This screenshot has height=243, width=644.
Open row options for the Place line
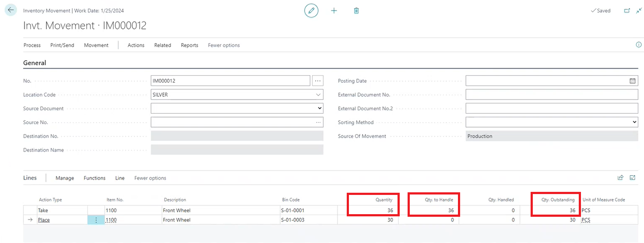coord(96,220)
